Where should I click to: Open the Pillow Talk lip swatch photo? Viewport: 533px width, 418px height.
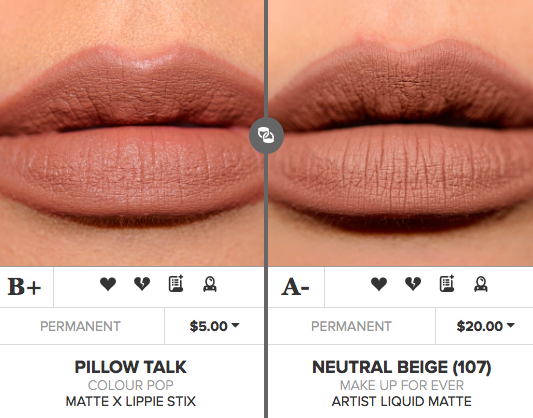(x=132, y=133)
